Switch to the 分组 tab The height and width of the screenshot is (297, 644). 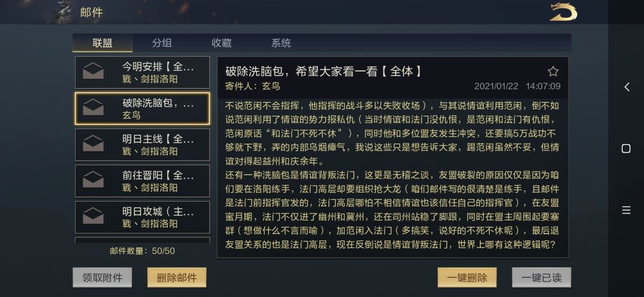pyautogui.click(x=162, y=43)
